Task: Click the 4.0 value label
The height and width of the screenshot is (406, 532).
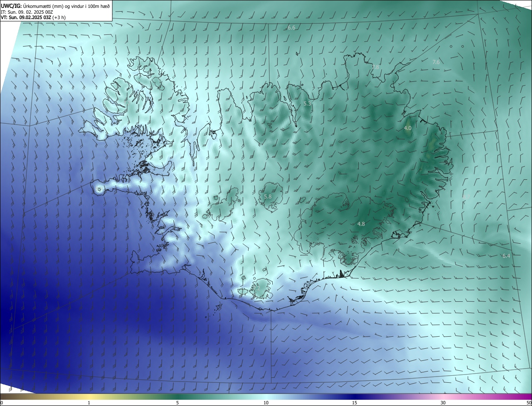Action: click(408, 128)
